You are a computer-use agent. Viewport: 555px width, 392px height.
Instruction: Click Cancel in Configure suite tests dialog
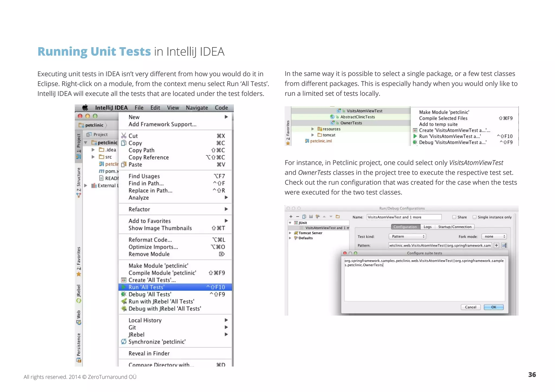coord(470,307)
